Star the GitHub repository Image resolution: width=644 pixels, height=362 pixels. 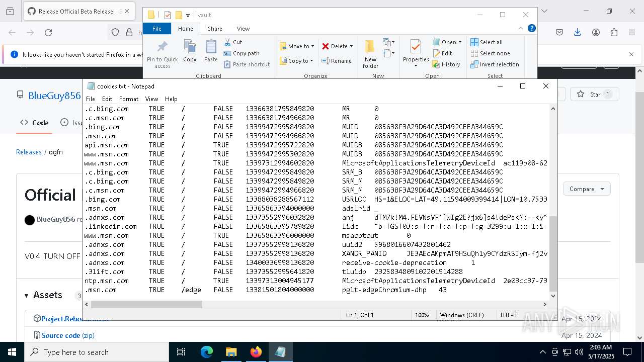click(595, 94)
